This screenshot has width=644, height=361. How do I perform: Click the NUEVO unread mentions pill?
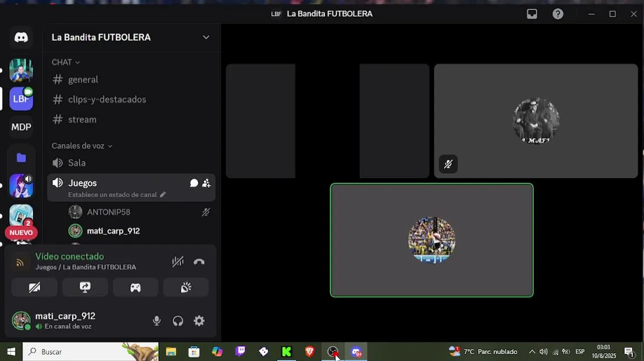point(21,233)
